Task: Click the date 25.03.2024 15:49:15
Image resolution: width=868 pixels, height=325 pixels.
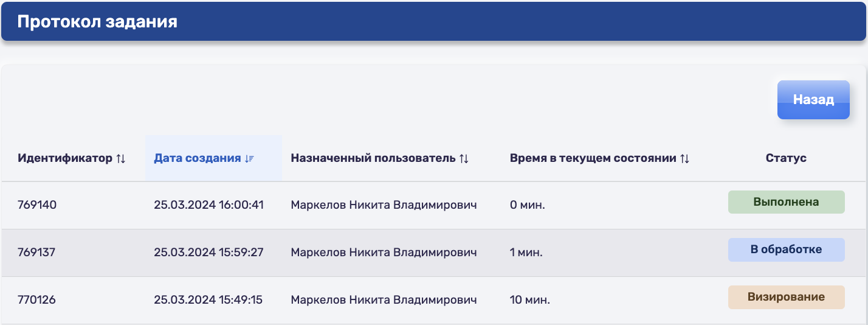Action: [x=208, y=300]
